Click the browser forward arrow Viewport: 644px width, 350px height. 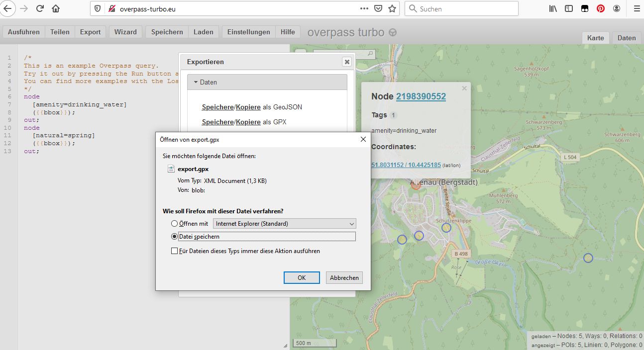pyautogui.click(x=24, y=8)
